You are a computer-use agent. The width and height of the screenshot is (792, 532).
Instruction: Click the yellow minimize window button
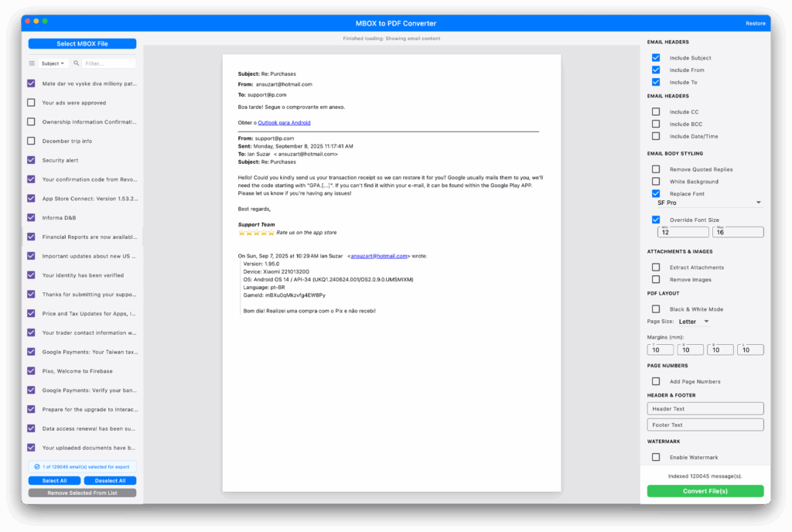pyautogui.click(x=36, y=21)
